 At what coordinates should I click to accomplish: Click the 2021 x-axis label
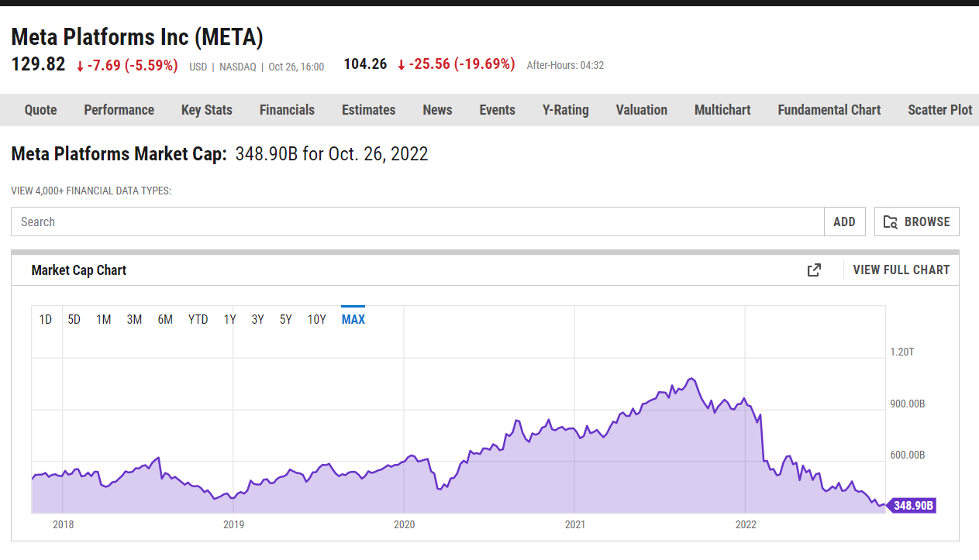click(x=575, y=524)
